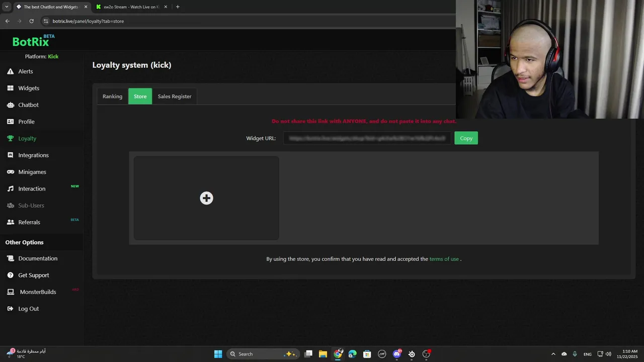Copy the widget URL
This screenshot has height=362, width=644.
click(466, 138)
